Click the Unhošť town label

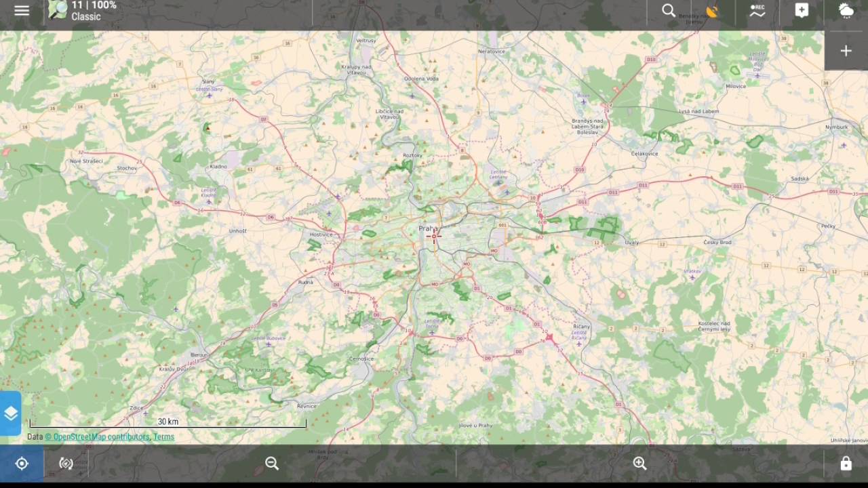tap(238, 231)
